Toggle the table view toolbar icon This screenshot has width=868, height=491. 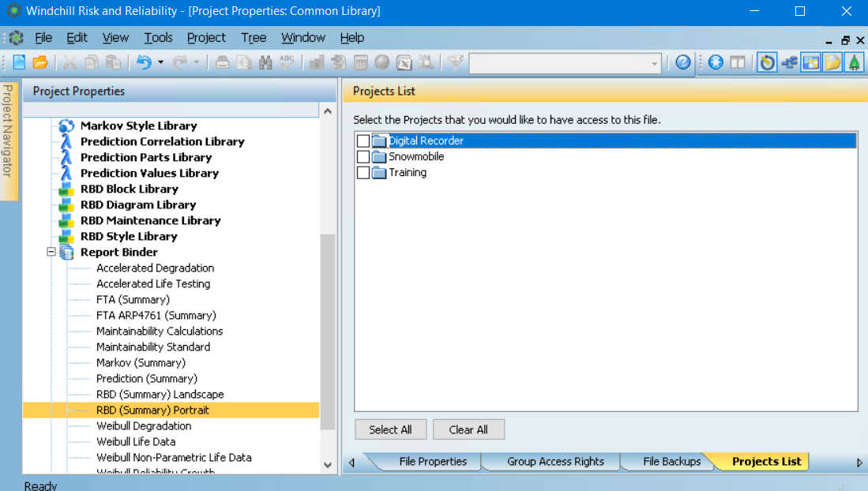[811, 62]
